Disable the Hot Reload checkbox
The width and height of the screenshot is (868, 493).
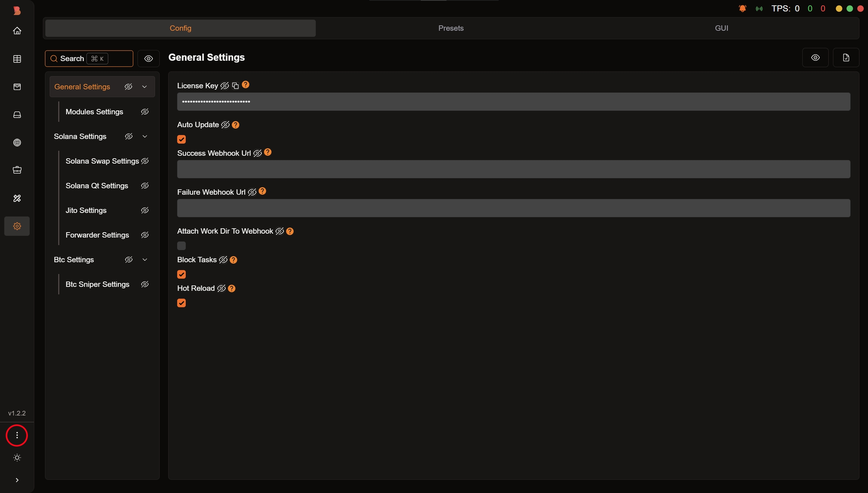pos(182,303)
